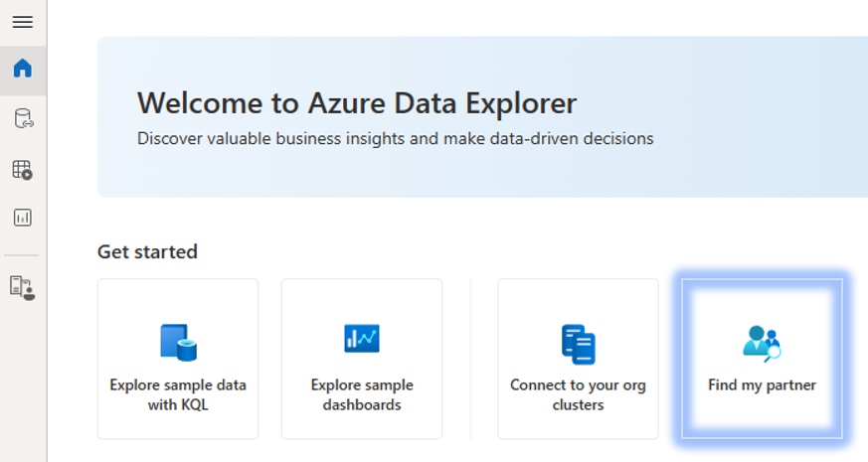868x462 pixels.
Task: Click the org clusters documents icon
Action: click(578, 344)
